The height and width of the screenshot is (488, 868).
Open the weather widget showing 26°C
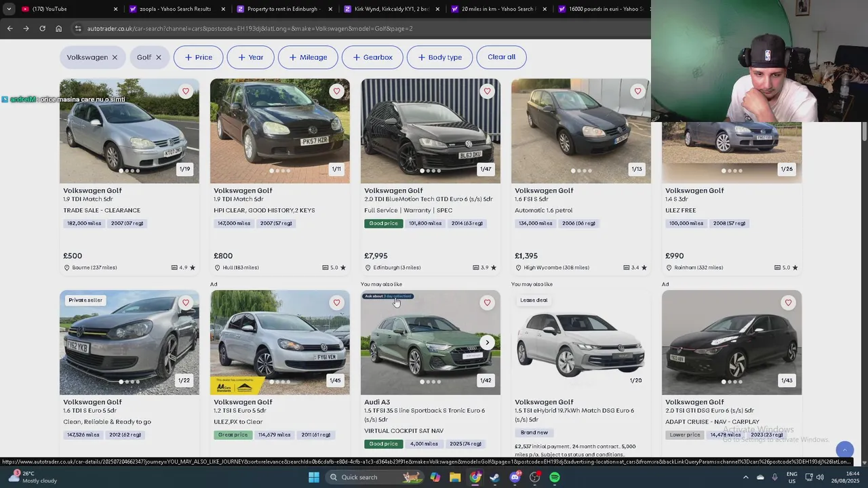33,477
